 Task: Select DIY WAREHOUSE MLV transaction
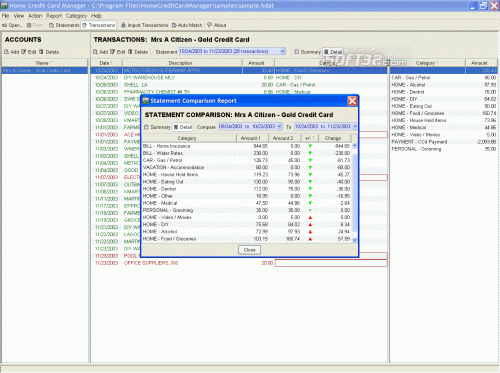click(x=239, y=78)
